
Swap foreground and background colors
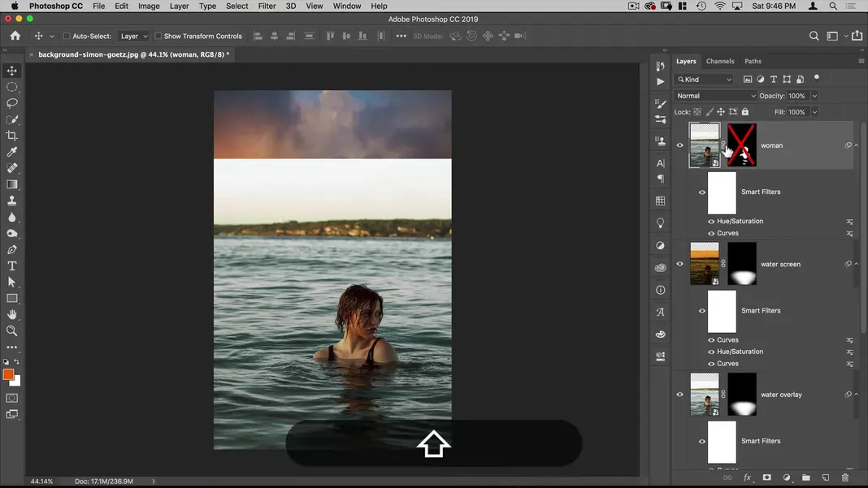pos(16,362)
